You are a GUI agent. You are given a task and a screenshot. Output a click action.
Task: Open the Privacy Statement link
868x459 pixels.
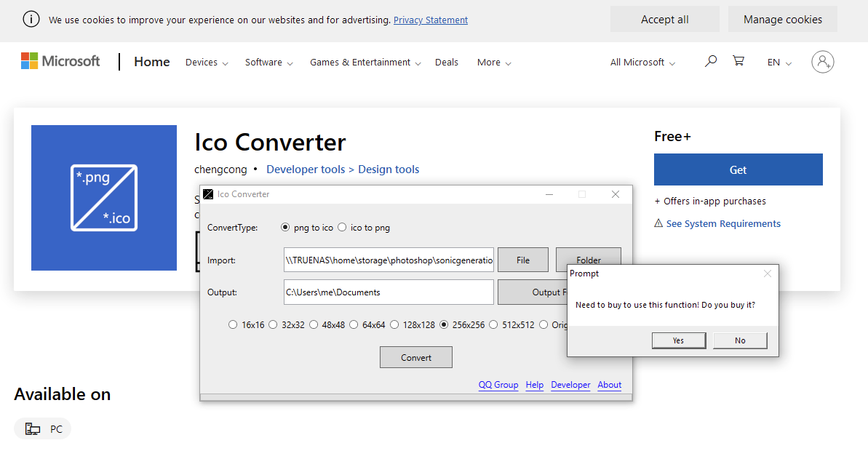click(x=431, y=20)
